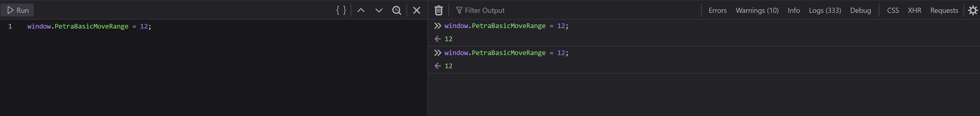Viewport: 980px width, 116px height.
Task: Enable XHR message filter
Action: coord(914,10)
